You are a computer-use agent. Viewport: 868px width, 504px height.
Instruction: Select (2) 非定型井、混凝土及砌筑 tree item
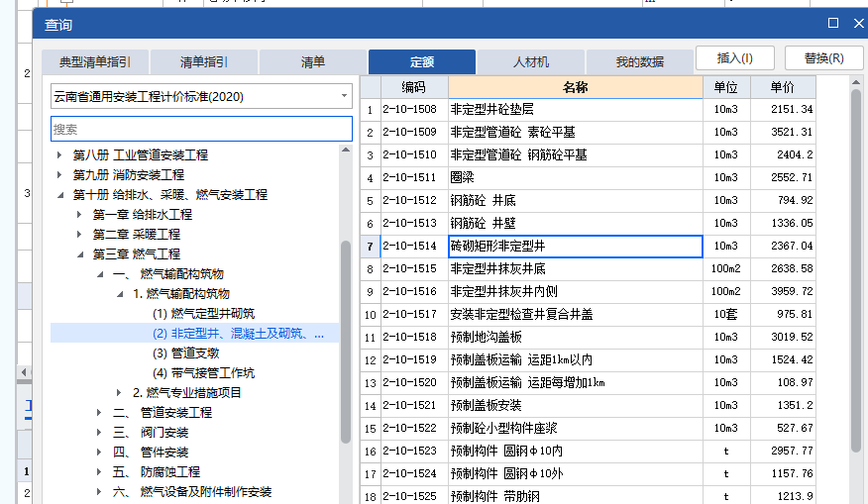pyautogui.click(x=238, y=334)
